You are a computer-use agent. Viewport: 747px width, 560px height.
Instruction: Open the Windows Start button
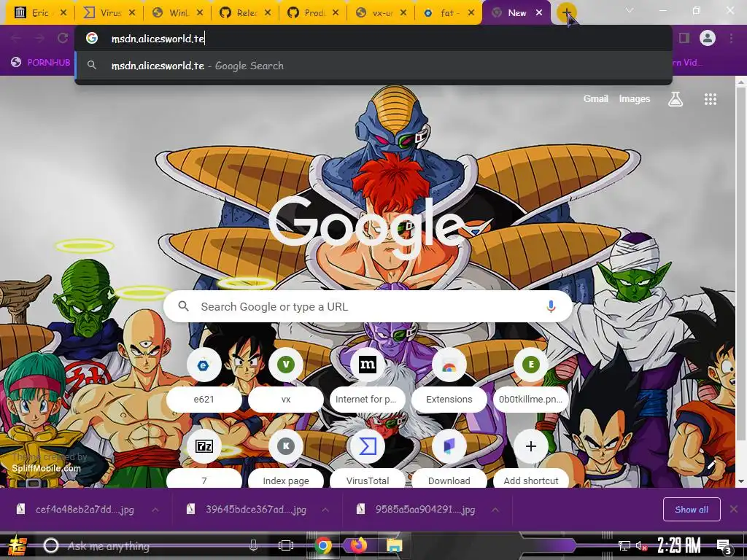coord(18,545)
